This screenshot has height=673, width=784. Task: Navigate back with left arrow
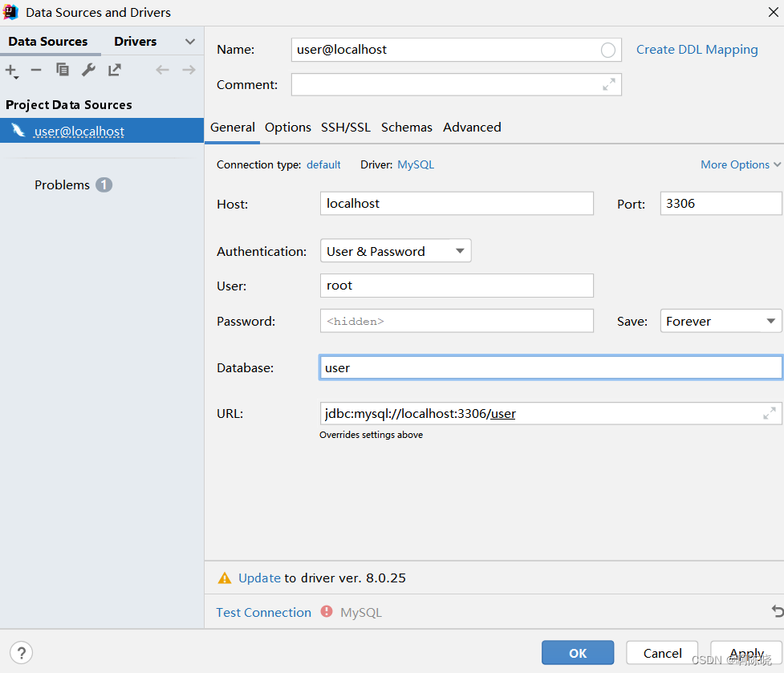coord(162,70)
